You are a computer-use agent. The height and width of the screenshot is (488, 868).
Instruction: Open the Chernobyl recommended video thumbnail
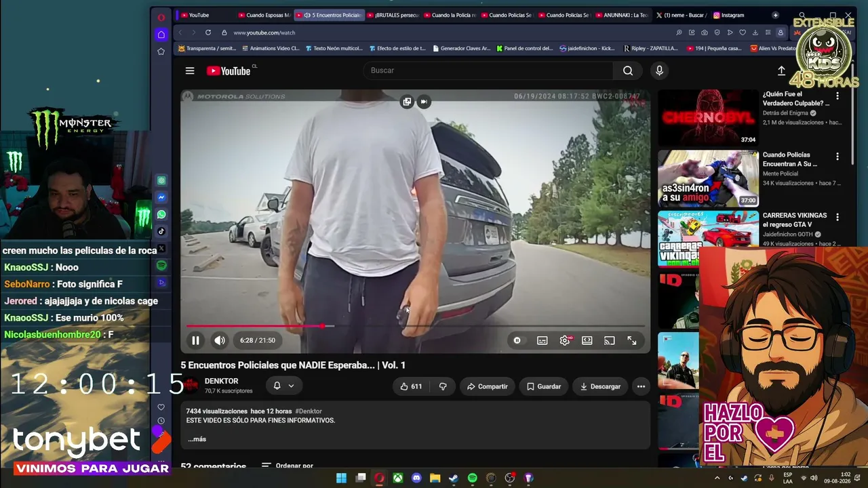708,118
